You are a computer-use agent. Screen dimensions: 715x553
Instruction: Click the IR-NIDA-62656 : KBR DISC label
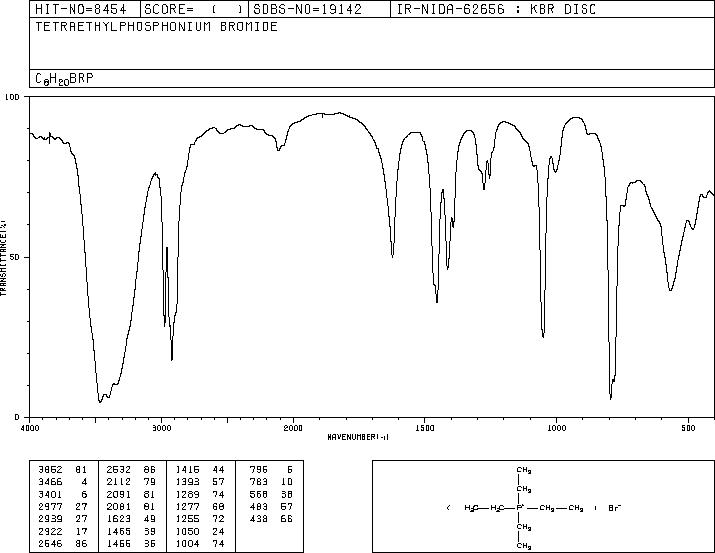coord(496,9)
